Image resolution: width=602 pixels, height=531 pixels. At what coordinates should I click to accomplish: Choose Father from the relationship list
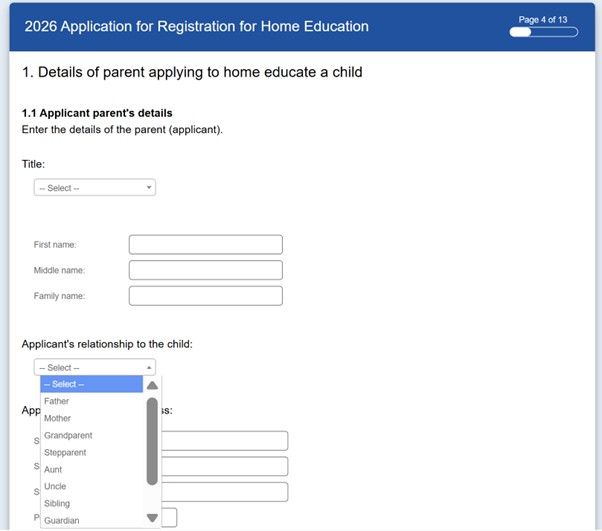point(91,401)
